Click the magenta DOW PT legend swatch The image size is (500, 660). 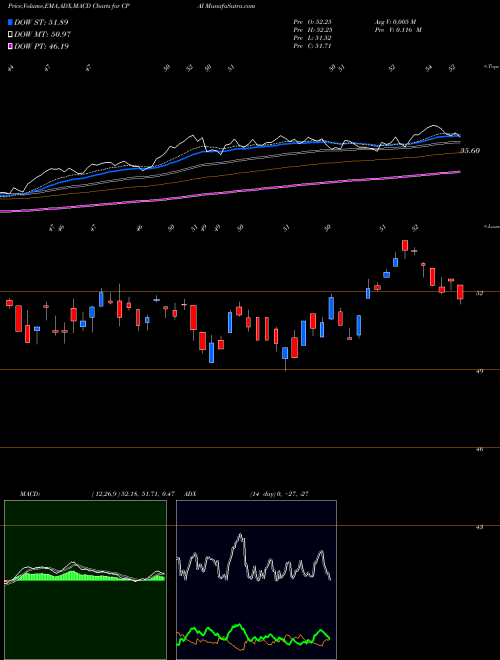pyautogui.click(x=10, y=46)
